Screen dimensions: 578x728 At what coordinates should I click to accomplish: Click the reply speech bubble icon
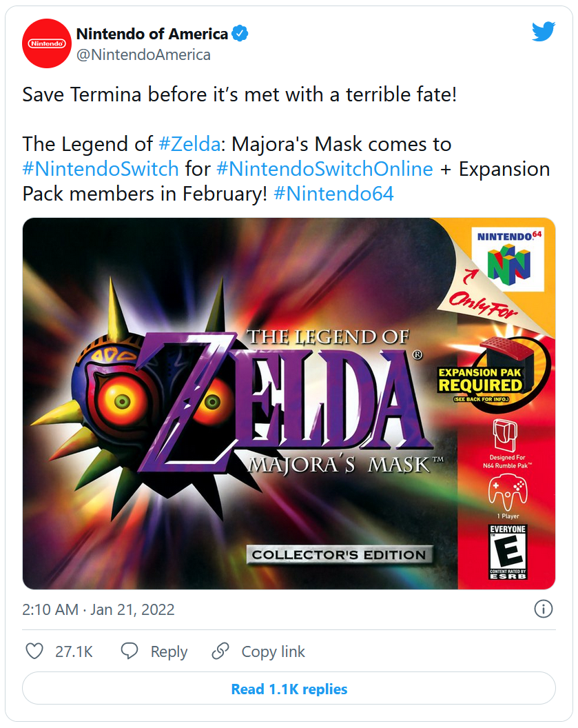click(130, 651)
